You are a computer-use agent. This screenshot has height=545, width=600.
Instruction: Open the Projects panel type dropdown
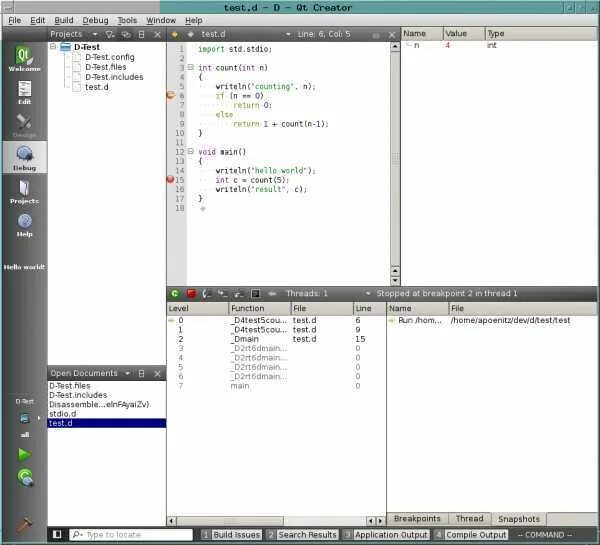(x=74, y=34)
